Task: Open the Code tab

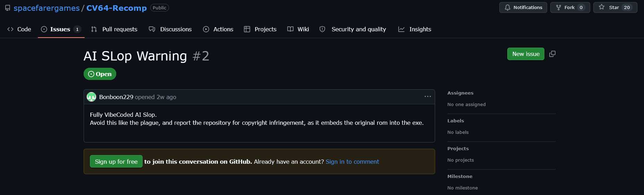Action: (x=19, y=29)
